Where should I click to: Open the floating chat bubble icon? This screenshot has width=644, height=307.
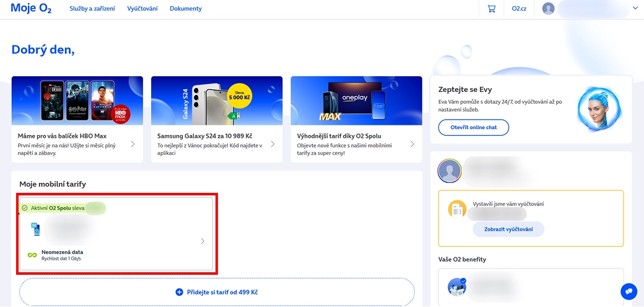tap(629, 291)
